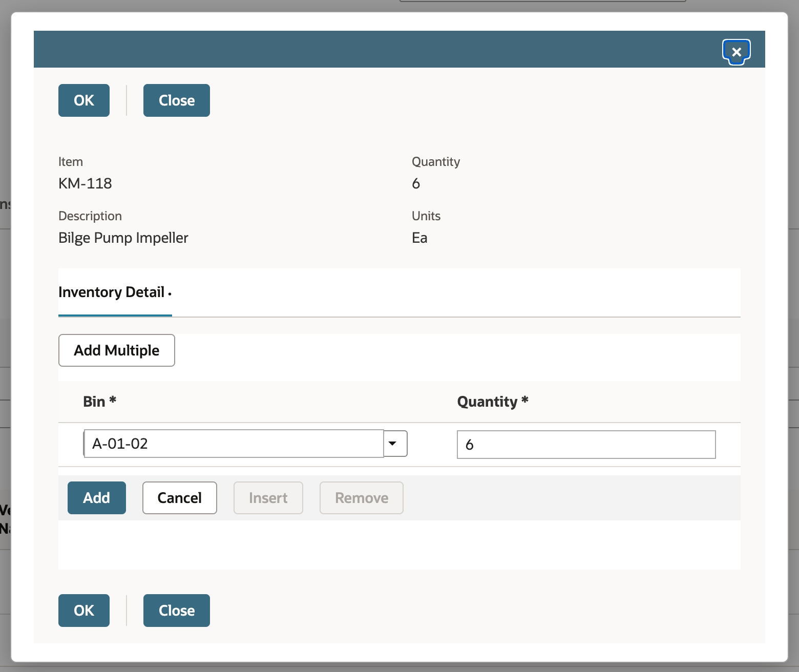This screenshot has height=672, width=799.
Task: Close the dialog with the X icon
Action: [737, 52]
